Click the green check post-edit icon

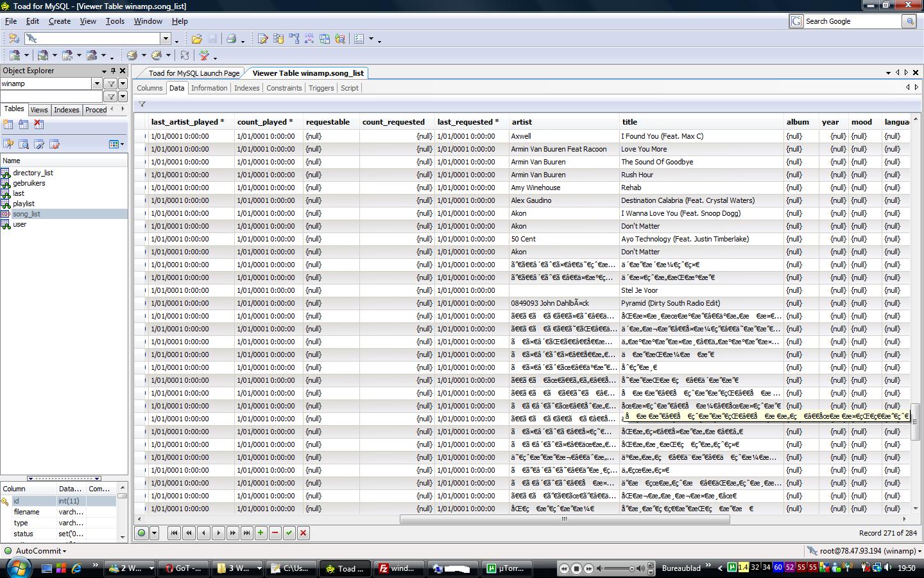(289, 532)
